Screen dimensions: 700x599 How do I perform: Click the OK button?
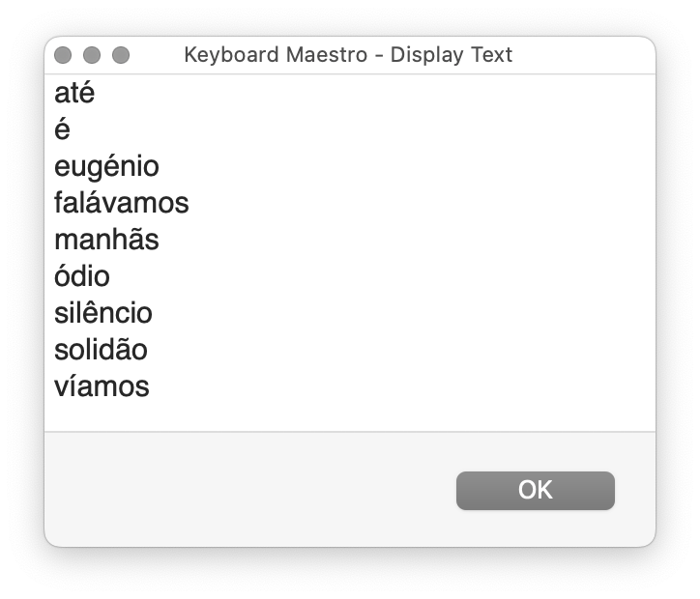(x=535, y=490)
